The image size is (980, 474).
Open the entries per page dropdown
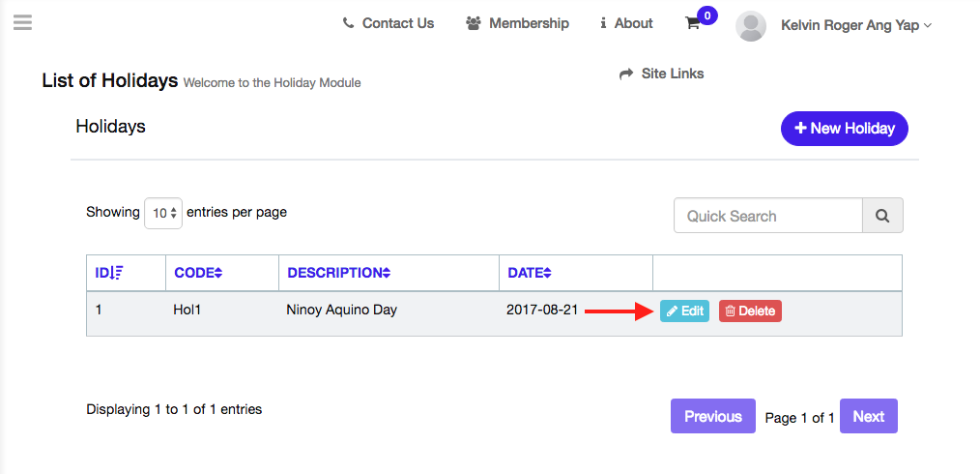coord(163,213)
